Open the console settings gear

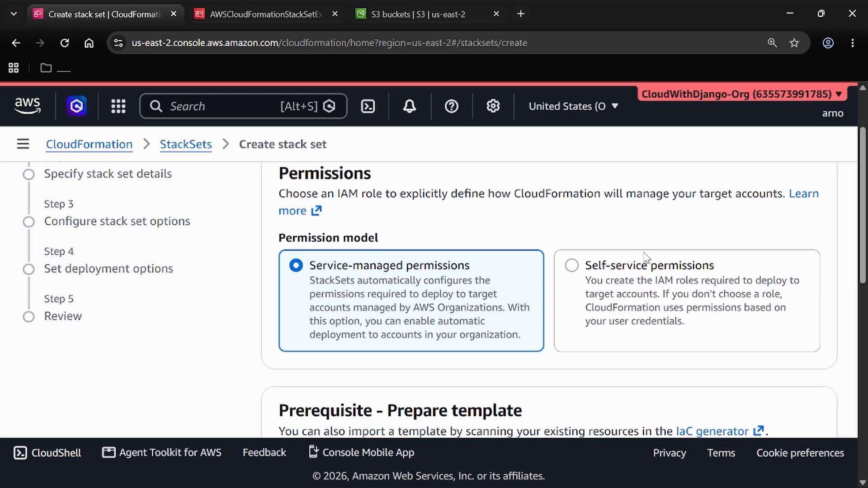click(493, 106)
